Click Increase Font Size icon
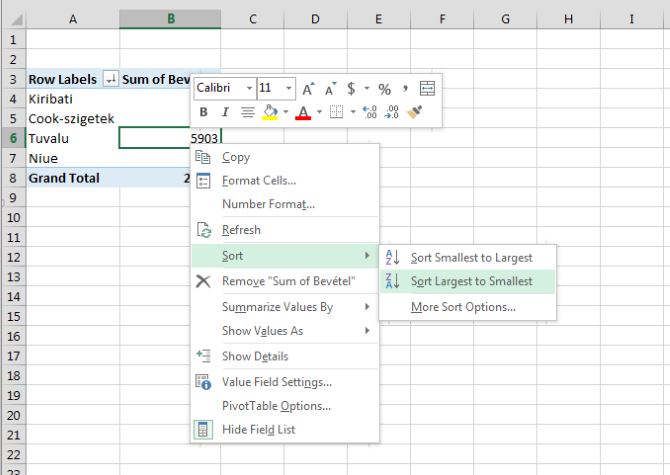 click(308, 89)
